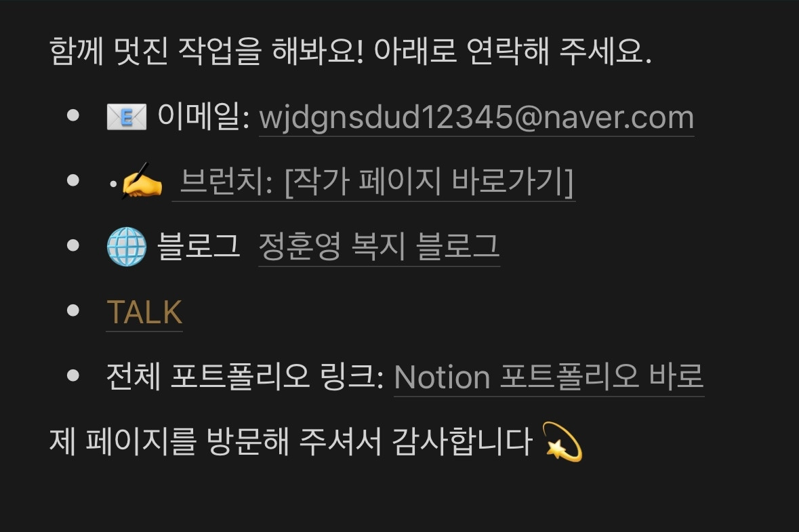Screen dimensions: 799x532
Task: Click the 블로그 label next to the globe
Action: tap(198, 246)
